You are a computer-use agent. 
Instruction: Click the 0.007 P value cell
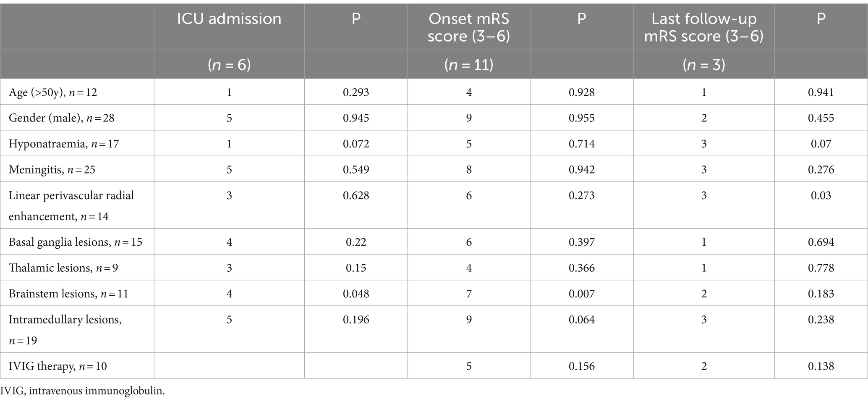582,294
